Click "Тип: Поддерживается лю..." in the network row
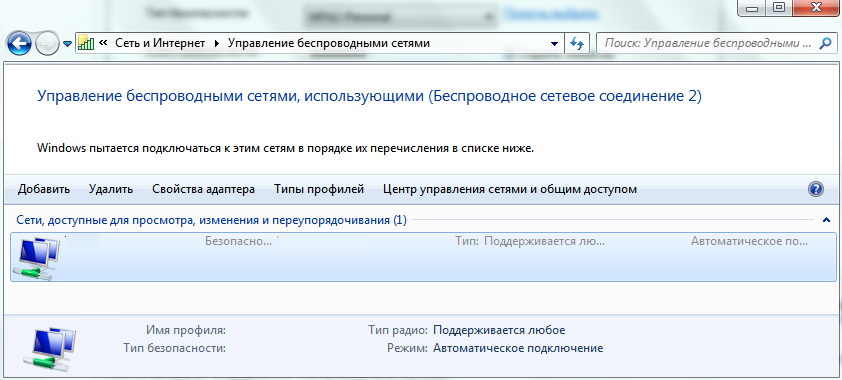842x380 pixels. click(530, 242)
